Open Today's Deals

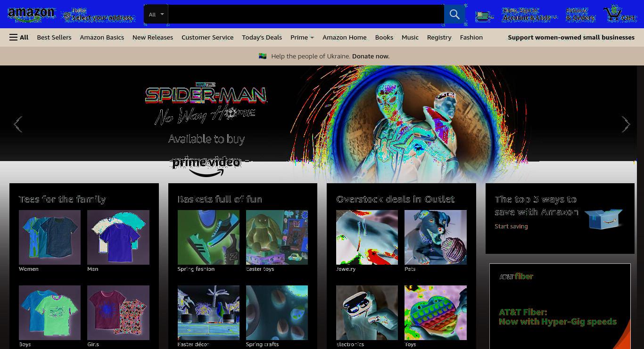click(262, 37)
